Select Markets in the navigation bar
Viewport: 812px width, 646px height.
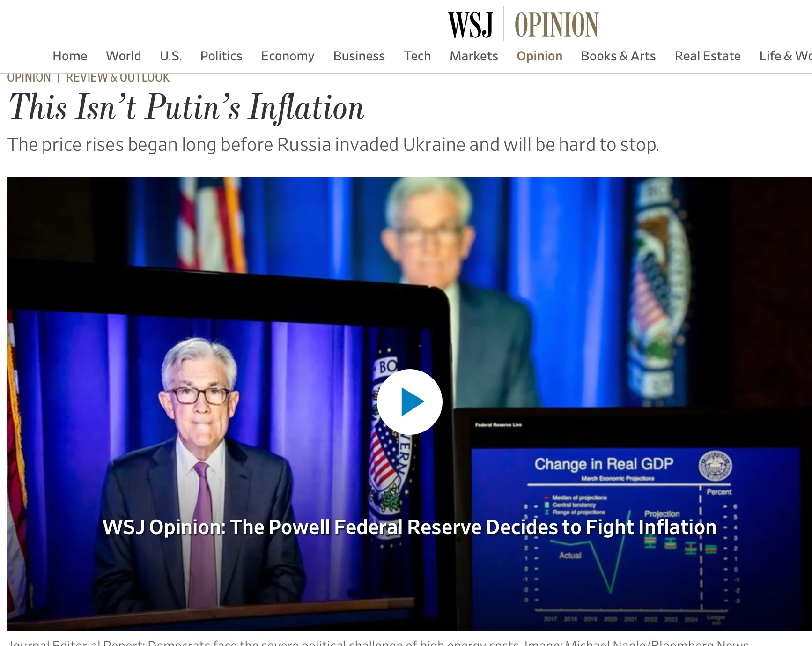(474, 56)
